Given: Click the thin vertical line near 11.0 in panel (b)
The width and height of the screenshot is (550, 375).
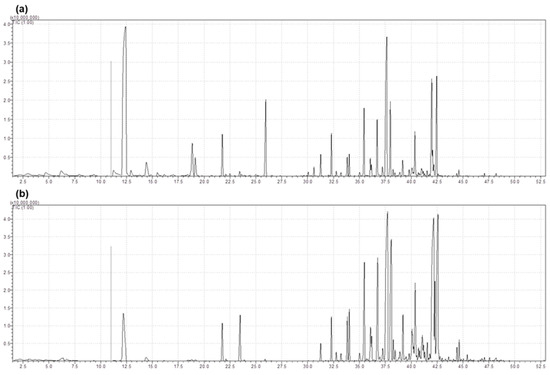Looking at the screenshot, I should [111, 303].
